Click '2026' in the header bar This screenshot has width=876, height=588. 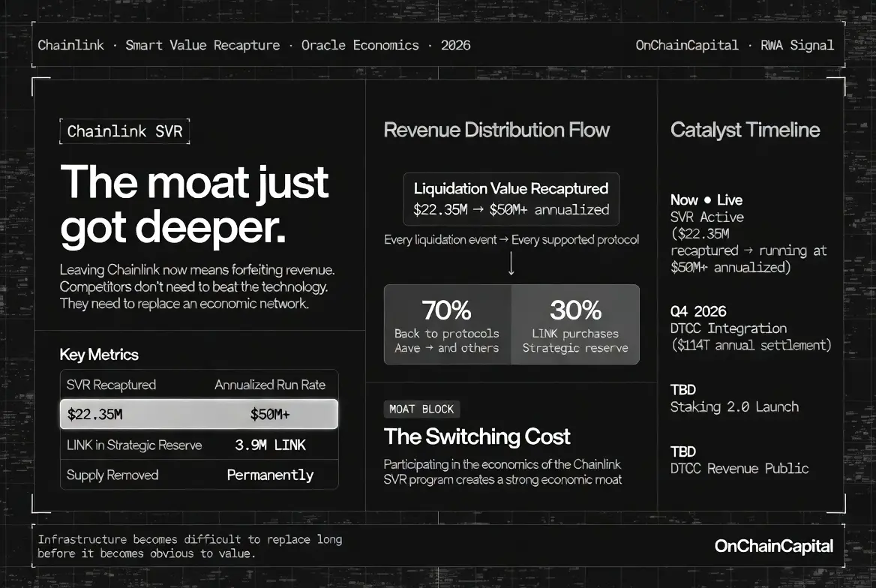[456, 45]
